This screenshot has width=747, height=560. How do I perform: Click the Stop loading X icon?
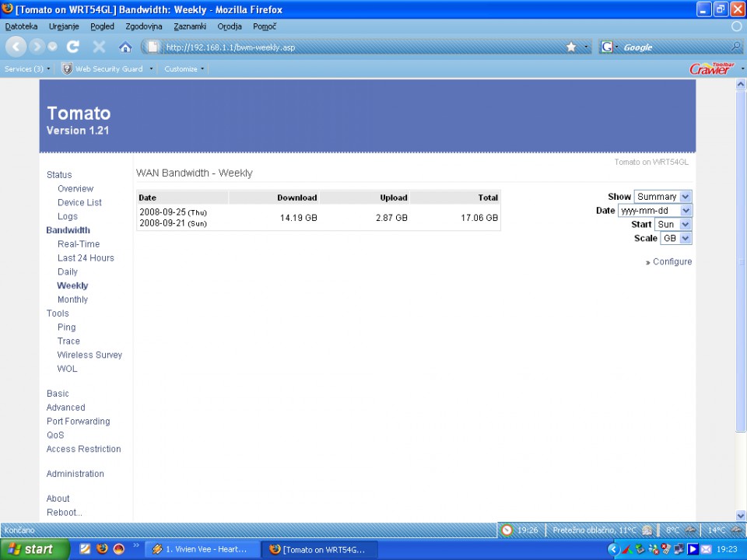click(99, 47)
